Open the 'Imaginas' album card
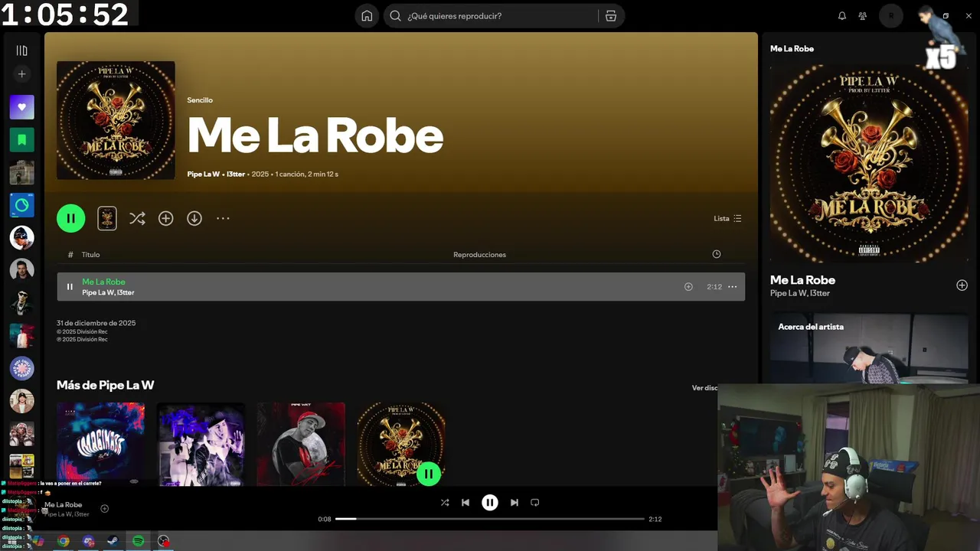980x551 pixels. coord(100,444)
